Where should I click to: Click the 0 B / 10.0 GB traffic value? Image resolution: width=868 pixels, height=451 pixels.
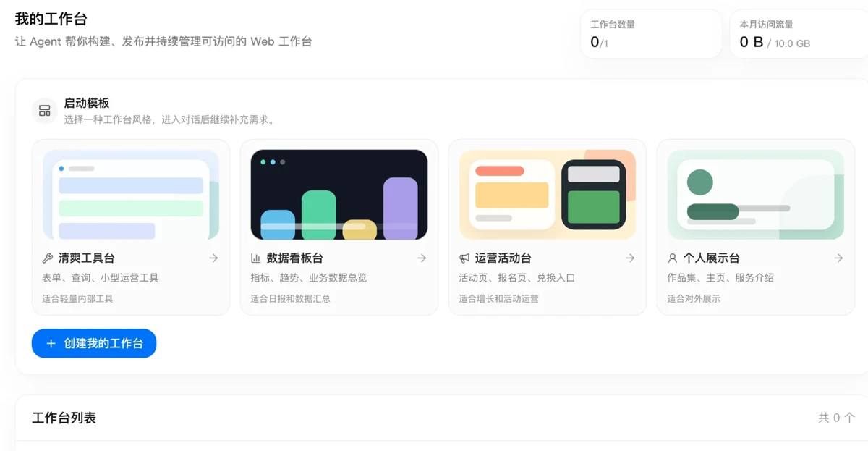tap(775, 43)
